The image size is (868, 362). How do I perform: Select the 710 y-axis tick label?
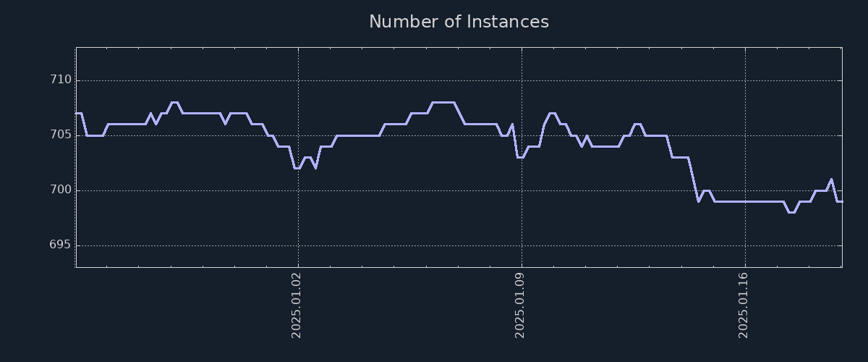(x=61, y=80)
